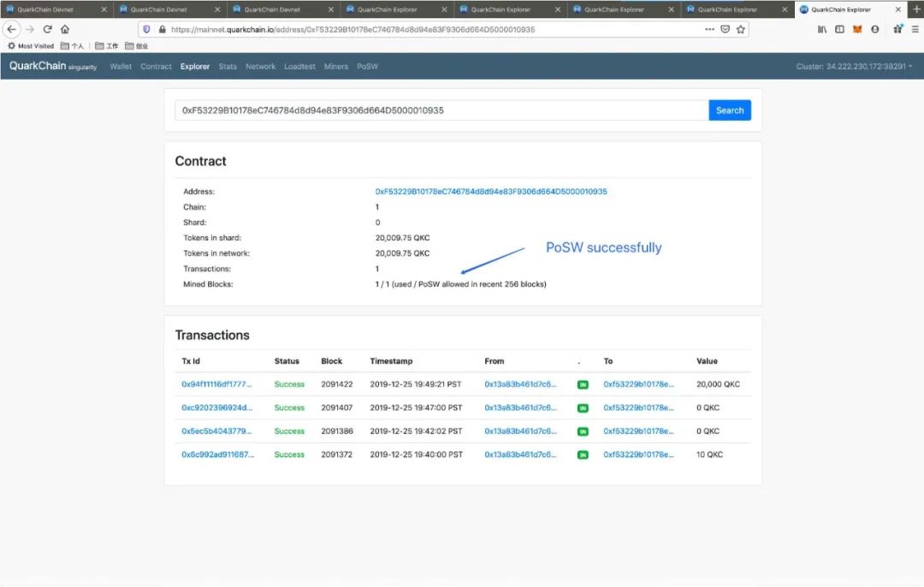Open the Firefox hamburger menu
The height and width of the screenshot is (587, 924).
point(915,29)
